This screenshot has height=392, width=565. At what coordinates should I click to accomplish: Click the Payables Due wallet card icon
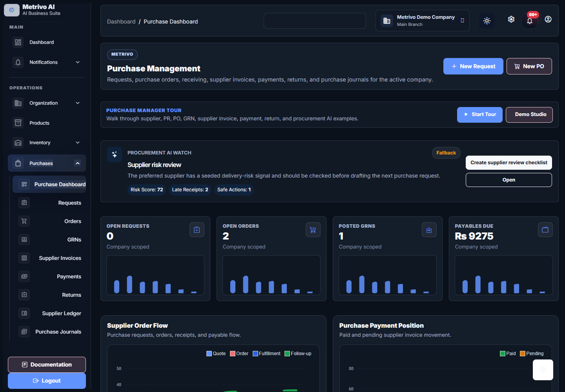[545, 230]
